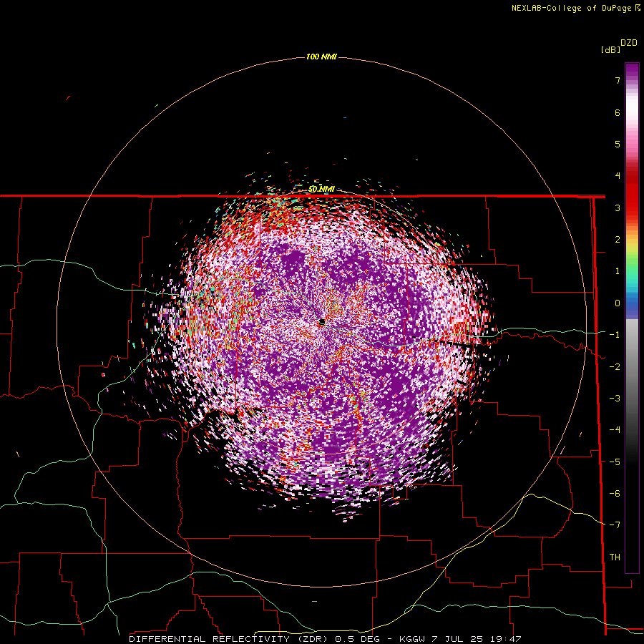Image resolution: width=644 pixels, height=644 pixels.
Task: Click legend value 1
Action: tap(618, 271)
